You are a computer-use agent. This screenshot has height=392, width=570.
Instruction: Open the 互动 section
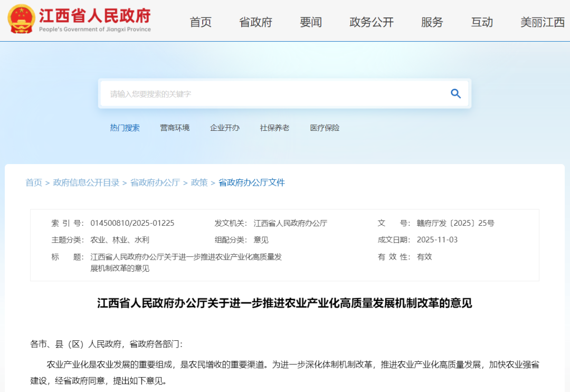click(x=481, y=23)
